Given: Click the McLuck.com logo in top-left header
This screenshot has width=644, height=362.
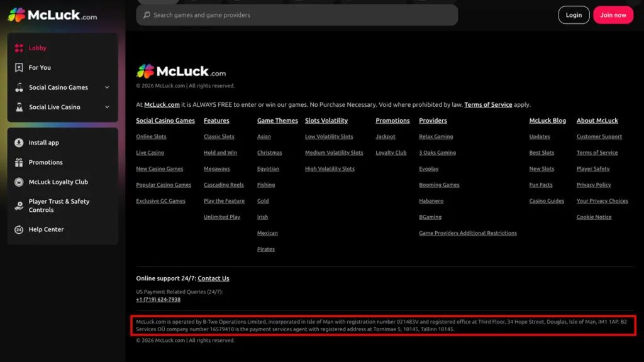Looking at the screenshot, I should [x=53, y=15].
